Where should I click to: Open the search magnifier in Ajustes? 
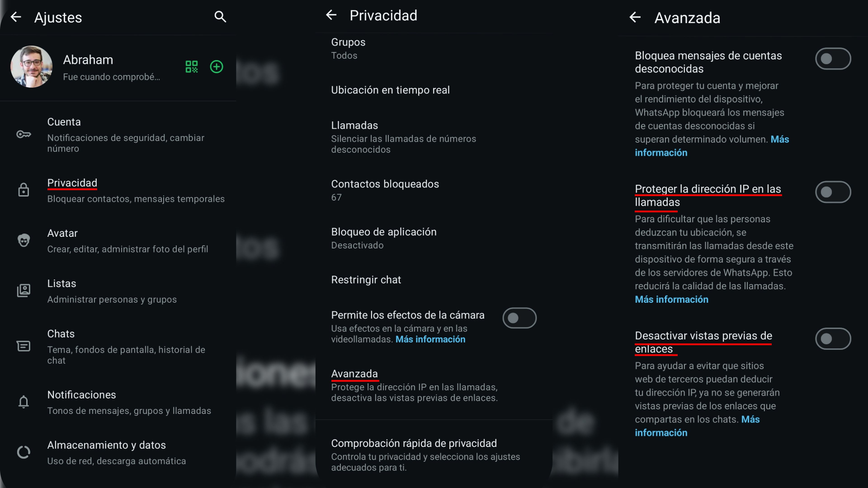(220, 16)
